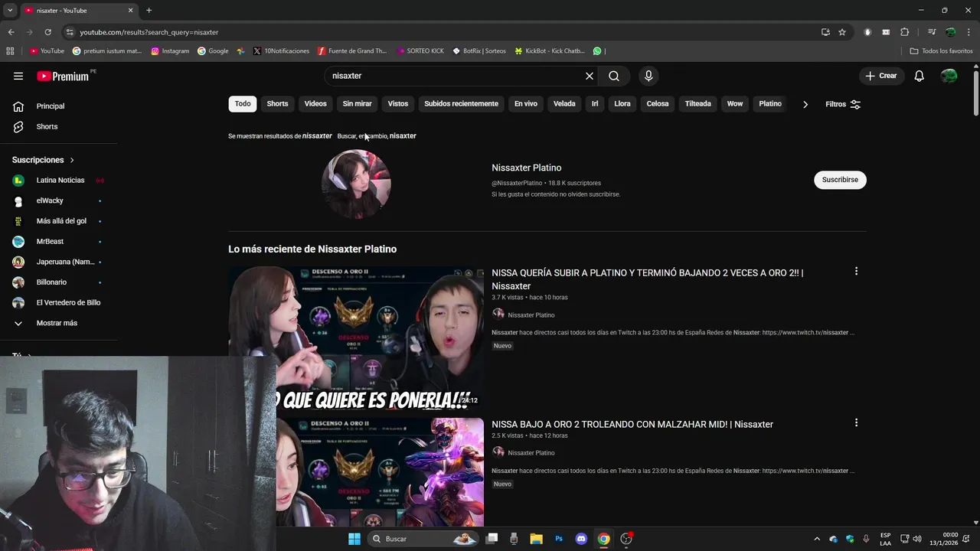Open the YouTube hamburger guide menu
This screenshot has height=551, width=980.
click(x=18, y=76)
